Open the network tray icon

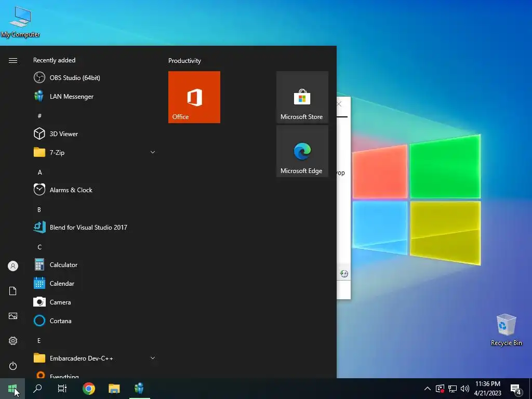tap(453, 389)
